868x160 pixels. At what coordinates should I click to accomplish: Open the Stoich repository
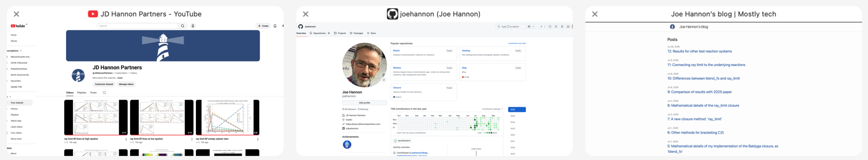(396, 51)
